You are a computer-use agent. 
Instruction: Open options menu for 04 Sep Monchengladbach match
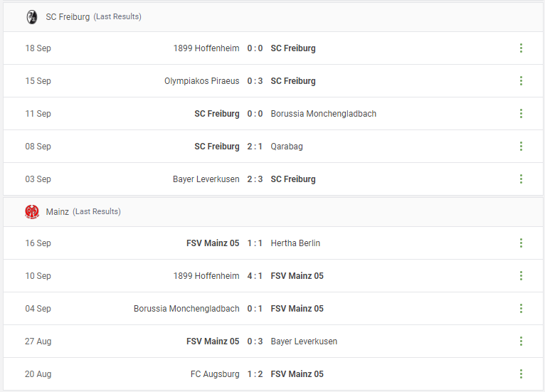521,309
